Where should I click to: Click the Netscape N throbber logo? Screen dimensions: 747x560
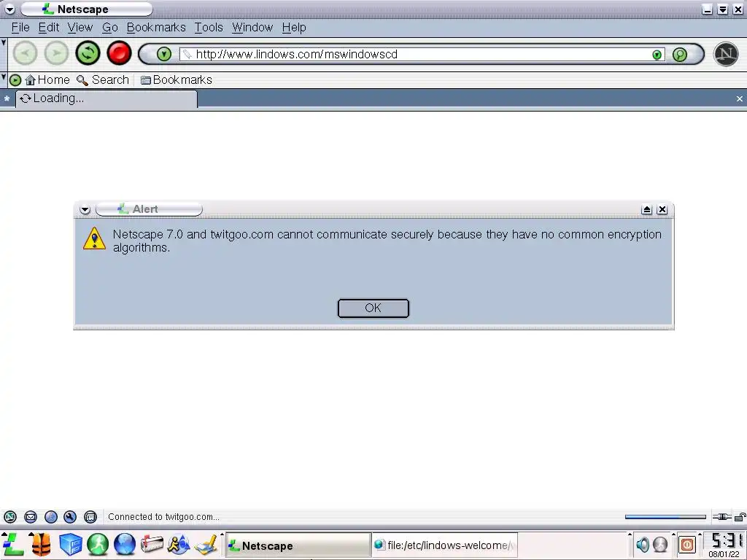[x=726, y=54]
